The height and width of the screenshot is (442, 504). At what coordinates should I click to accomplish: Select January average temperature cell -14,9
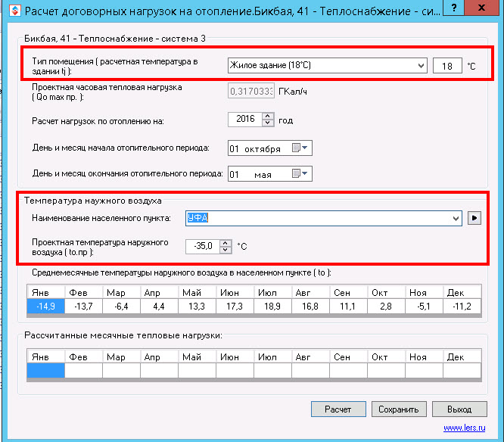45,306
